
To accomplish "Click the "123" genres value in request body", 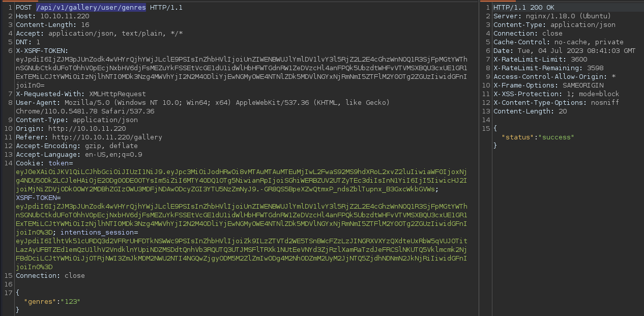I will 71,302.
